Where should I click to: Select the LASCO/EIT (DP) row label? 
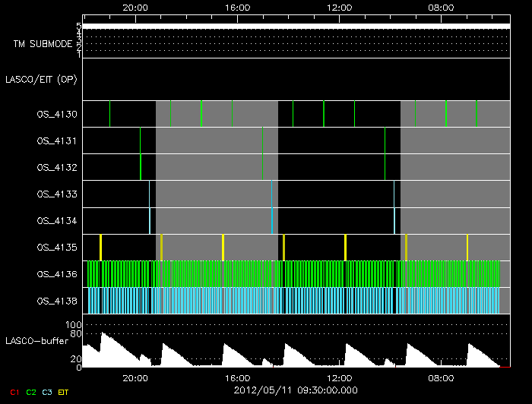pos(43,79)
